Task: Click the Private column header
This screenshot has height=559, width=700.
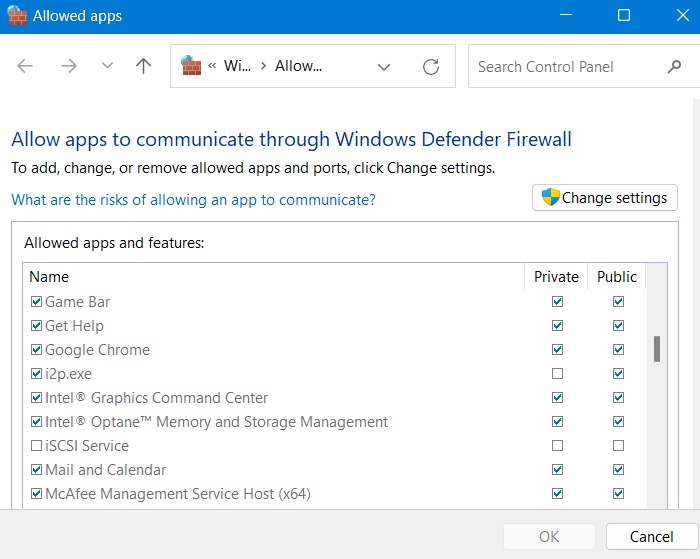Action: click(556, 276)
